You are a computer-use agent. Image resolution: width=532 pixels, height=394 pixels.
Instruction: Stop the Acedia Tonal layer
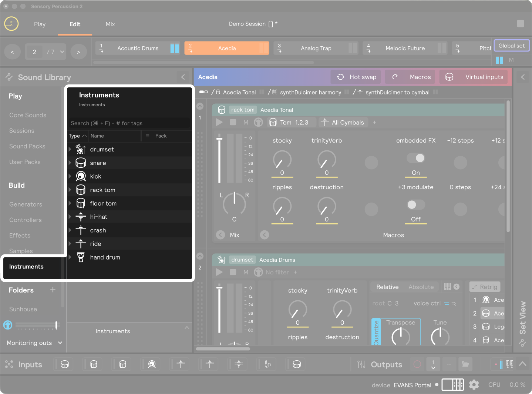coord(233,122)
